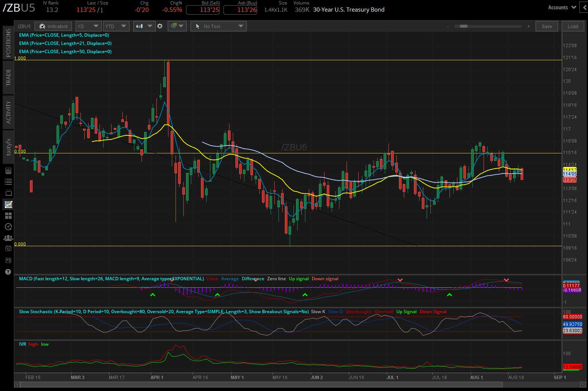Expand the YTD range dropdown

[x=116, y=26]
